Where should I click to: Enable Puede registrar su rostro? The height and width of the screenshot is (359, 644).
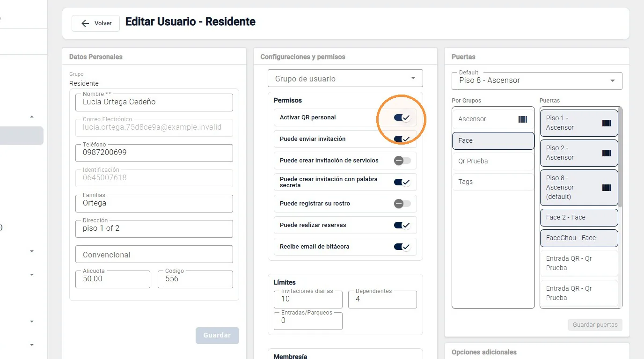coord(402,204)
